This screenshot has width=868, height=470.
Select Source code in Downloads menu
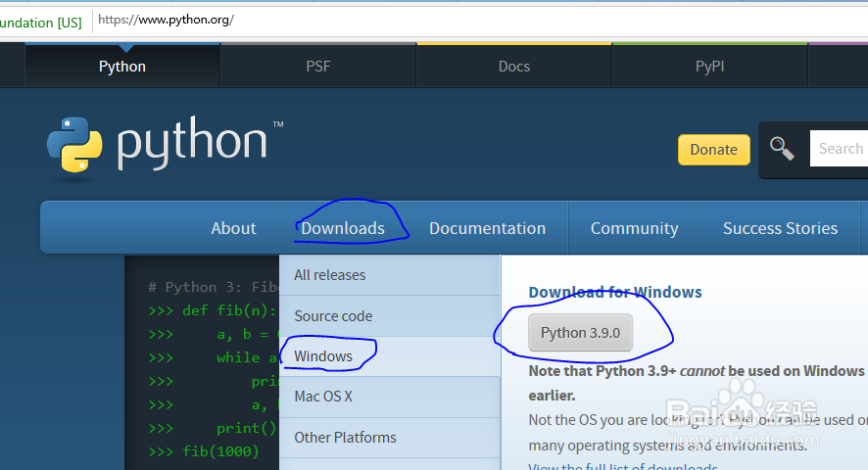click(x=333, y=316)
